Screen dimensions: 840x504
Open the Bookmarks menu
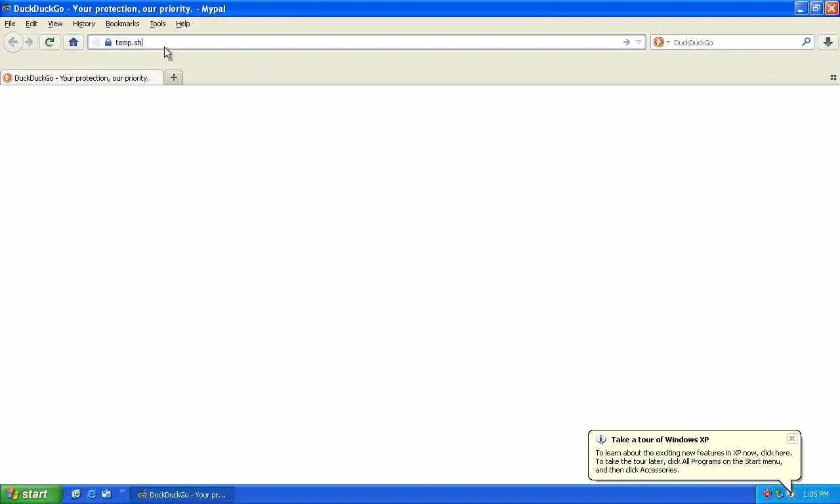[122, 24]
